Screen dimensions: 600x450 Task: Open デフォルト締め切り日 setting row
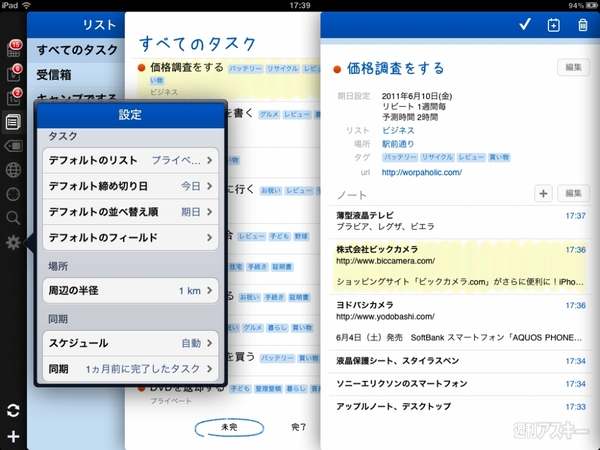130,186
